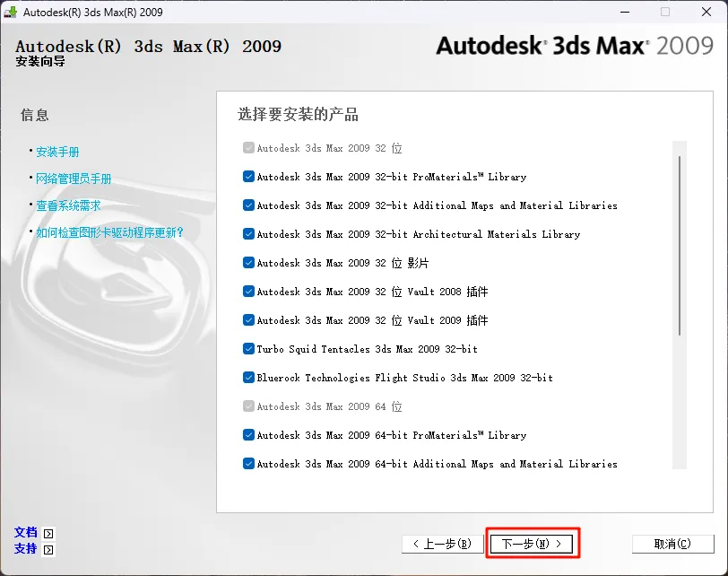This screenshot has width=728, height=576.
Task: Uncheck 64-bit Additional Maps and Material Libraries
Action: coord(248,464)
